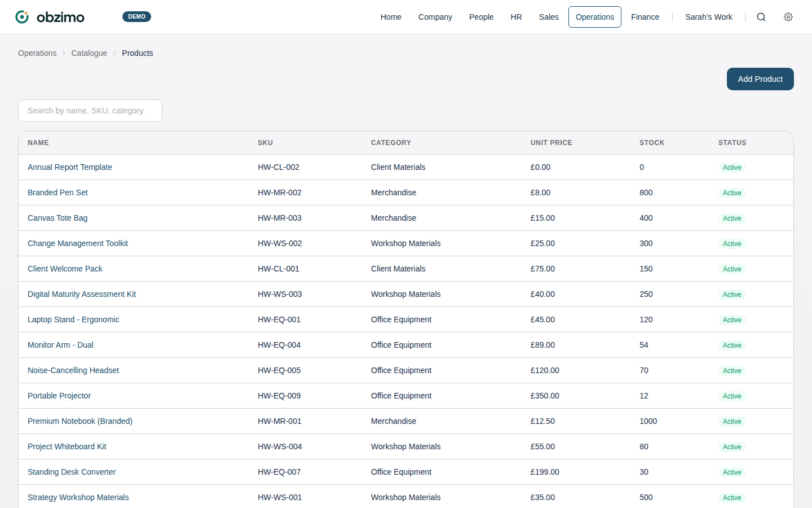Open Branded Pen Set product
812x508 pixels.
tap(58, 192)
